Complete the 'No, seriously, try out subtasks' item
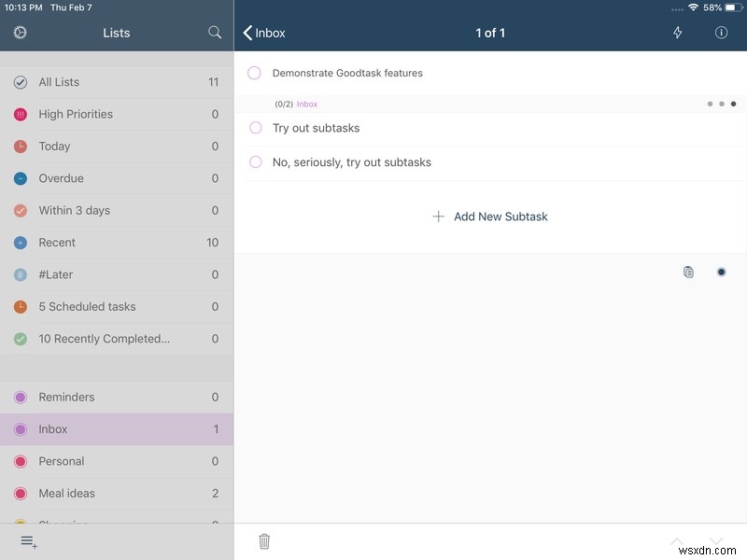Image resolution: width=747 pixels, height=560 pixels. (253, 162)
